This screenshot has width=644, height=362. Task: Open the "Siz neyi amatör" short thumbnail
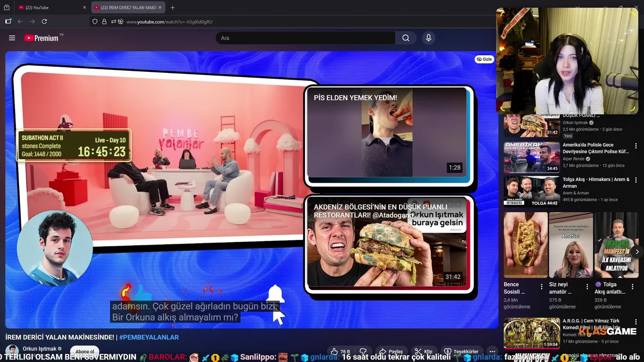click(x=571, y=245)
